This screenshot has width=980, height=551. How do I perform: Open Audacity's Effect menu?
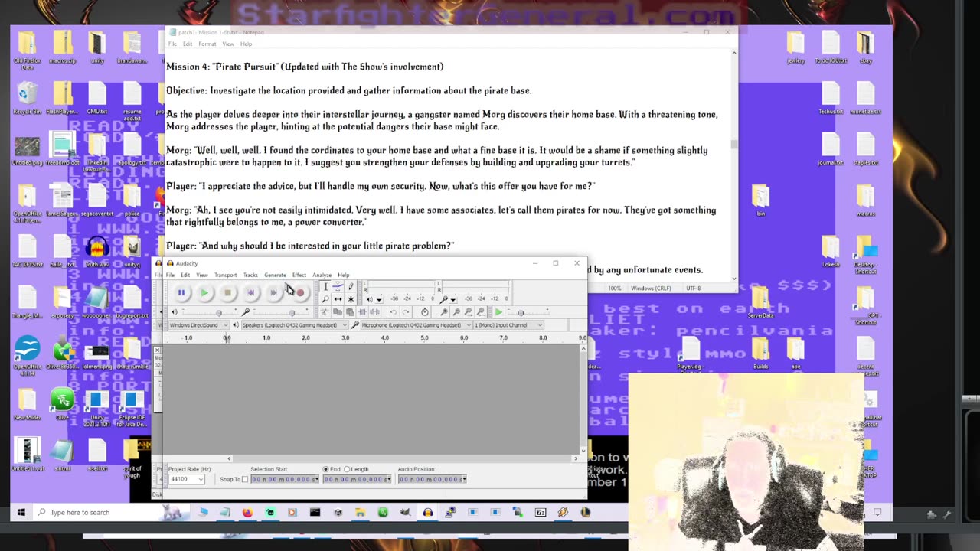pyautogui.click(x=299, y=275)
